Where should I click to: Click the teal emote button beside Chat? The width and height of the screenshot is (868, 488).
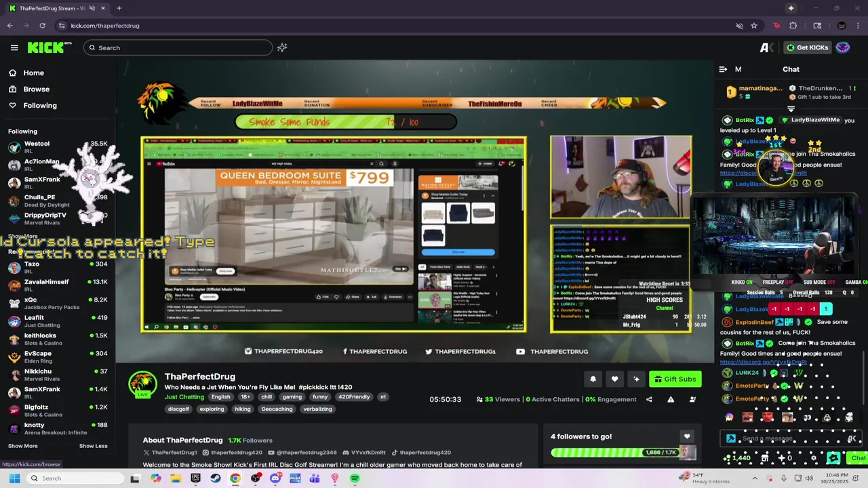[834, 458]
